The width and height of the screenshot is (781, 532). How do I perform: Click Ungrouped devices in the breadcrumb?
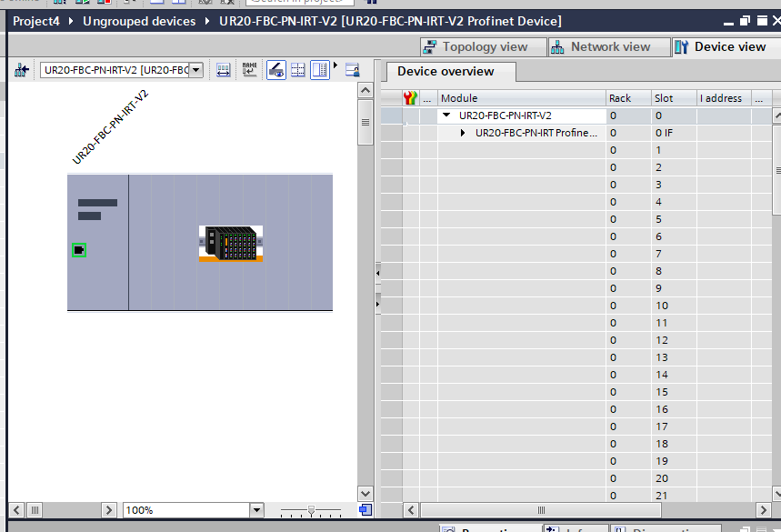[139, 22]
